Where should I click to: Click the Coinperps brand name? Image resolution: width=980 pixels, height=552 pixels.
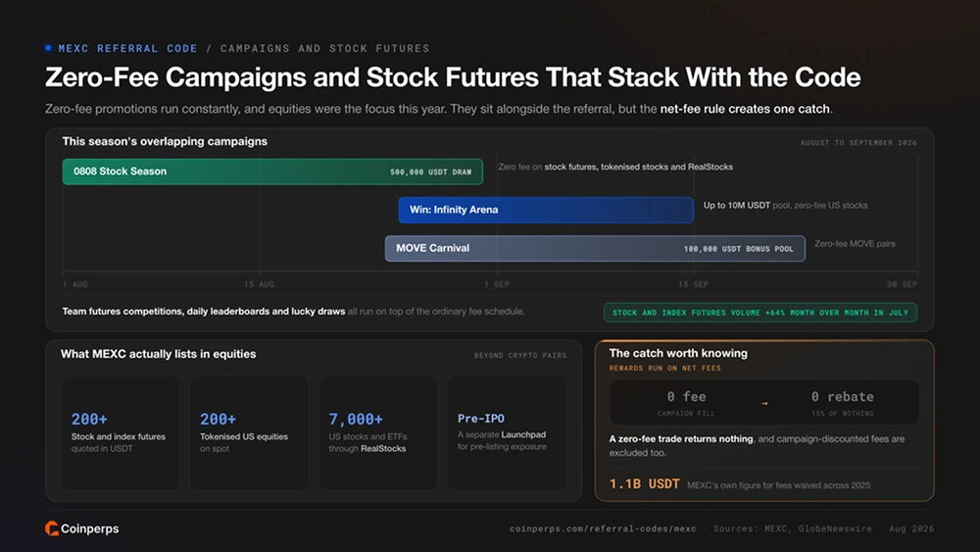pyautogui.click(x=89, y=528)
